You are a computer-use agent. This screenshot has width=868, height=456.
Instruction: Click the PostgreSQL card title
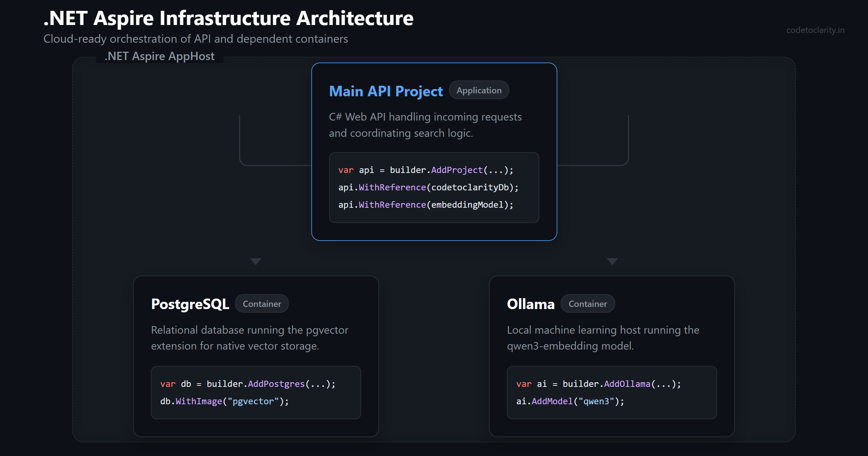[190, 304]
